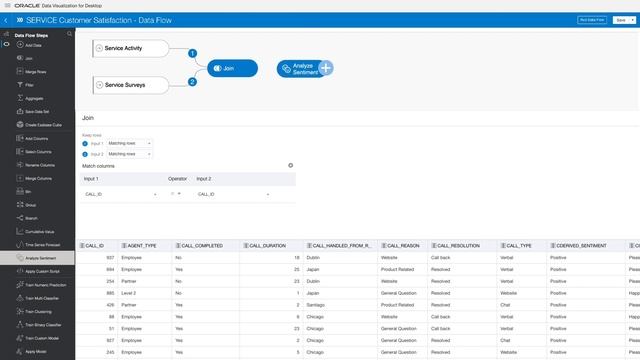Open Input 2 keep rows dropdown
The height and width of the screenshot is (360, 640).
coord(129,154)
